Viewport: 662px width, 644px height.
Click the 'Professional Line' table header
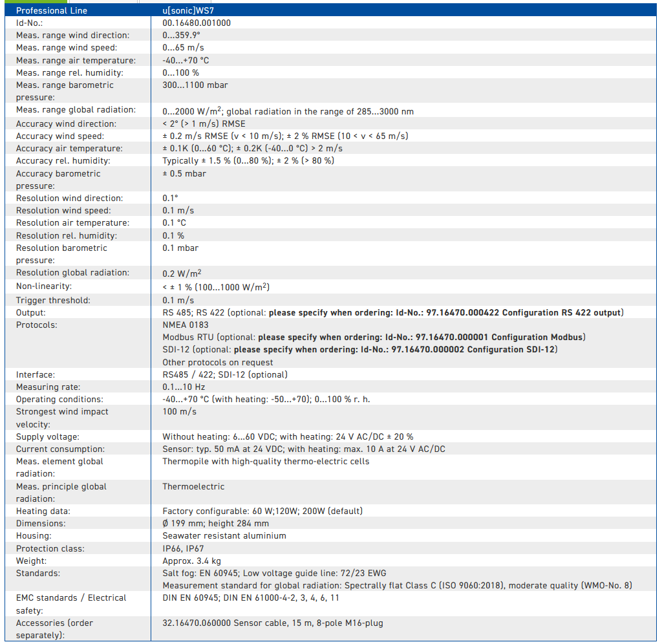click(52, 10)
